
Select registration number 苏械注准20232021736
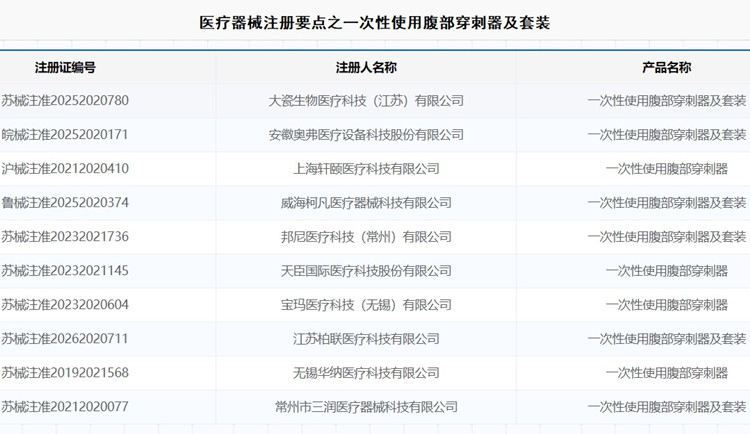tap(65, 236)
